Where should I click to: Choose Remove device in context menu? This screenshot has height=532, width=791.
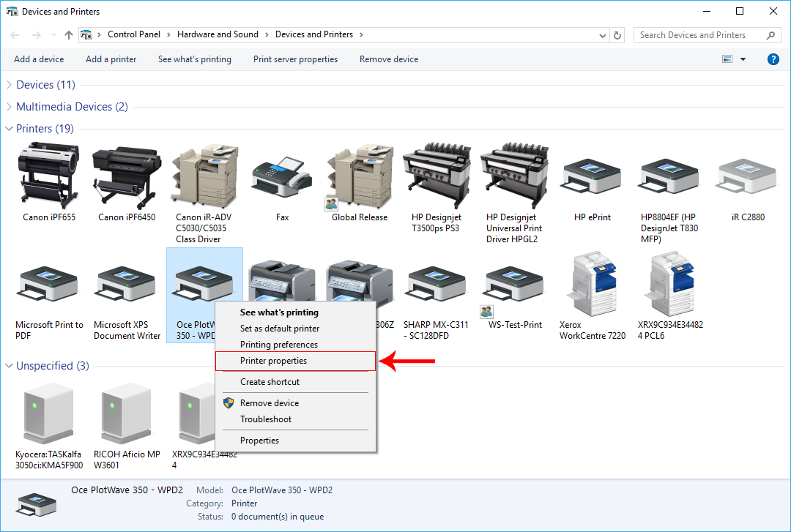[296, 403]
